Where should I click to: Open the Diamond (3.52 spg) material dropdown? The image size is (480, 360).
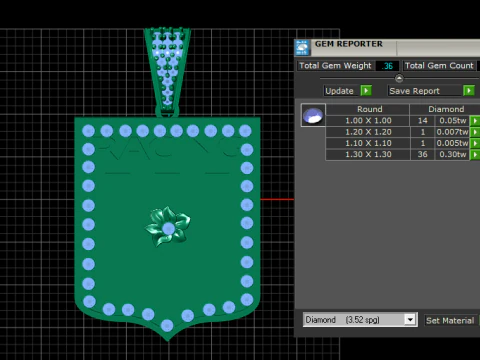click(410, 320)
